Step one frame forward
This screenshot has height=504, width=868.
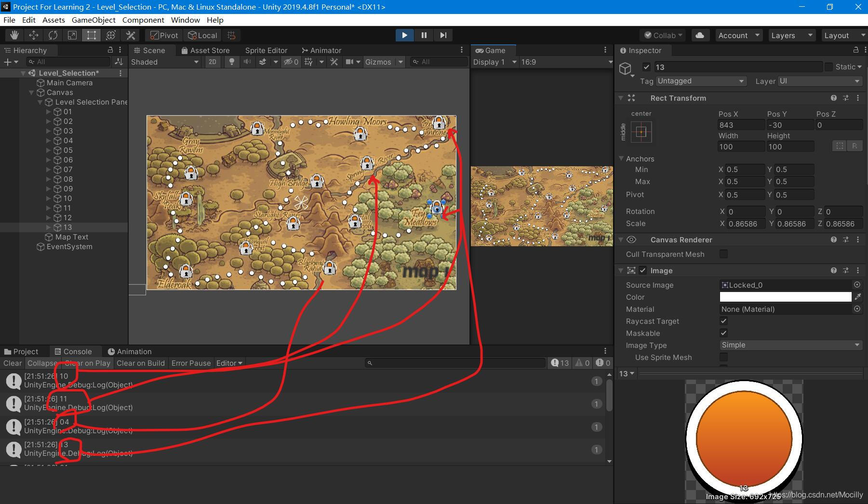tap(443, 35)
